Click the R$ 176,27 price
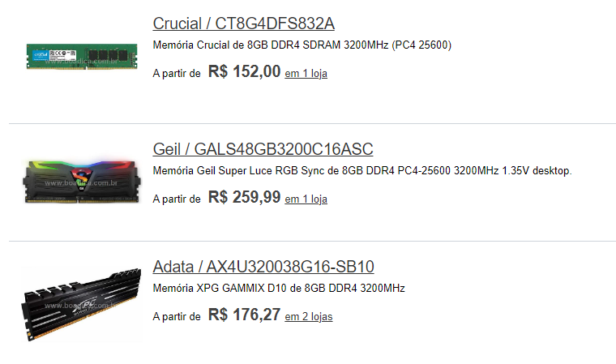 tap(244, 315)
